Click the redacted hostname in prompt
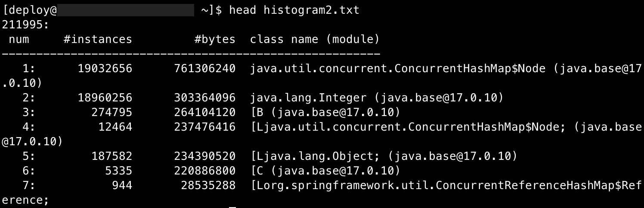 click(x=126, y=10)
